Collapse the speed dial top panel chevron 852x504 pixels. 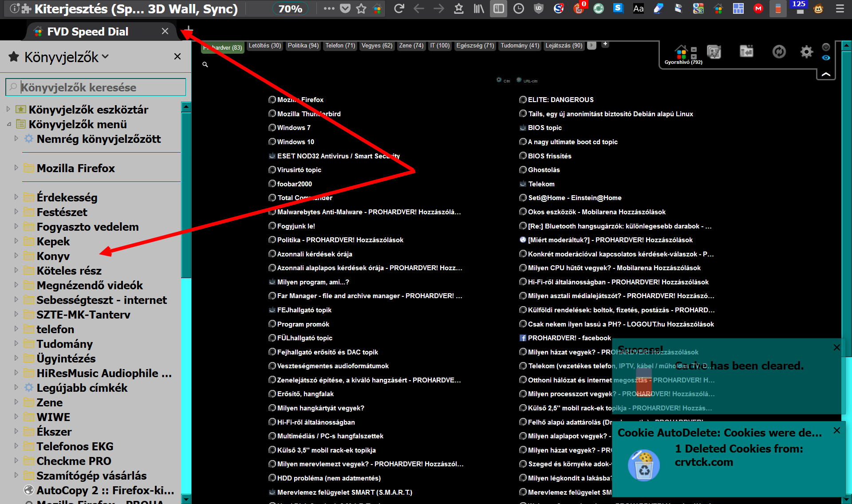click(x=826, y=75)
